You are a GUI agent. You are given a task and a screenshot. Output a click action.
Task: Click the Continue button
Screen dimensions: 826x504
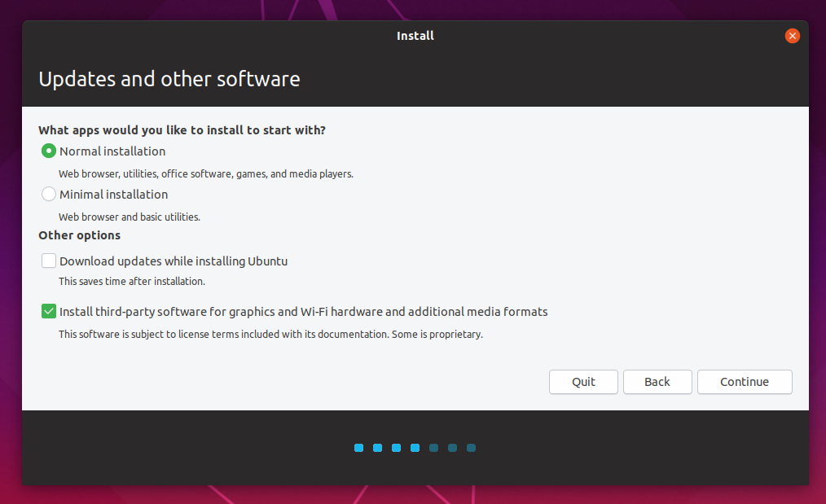pyautogui.click(x=744, y=381)
